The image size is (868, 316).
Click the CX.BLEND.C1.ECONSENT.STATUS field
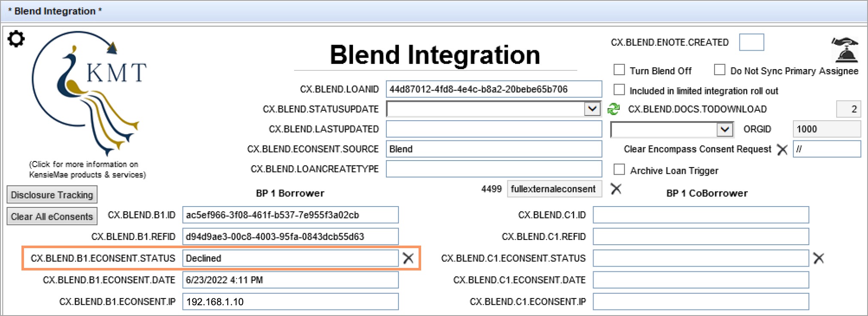(x=701, y=258)
